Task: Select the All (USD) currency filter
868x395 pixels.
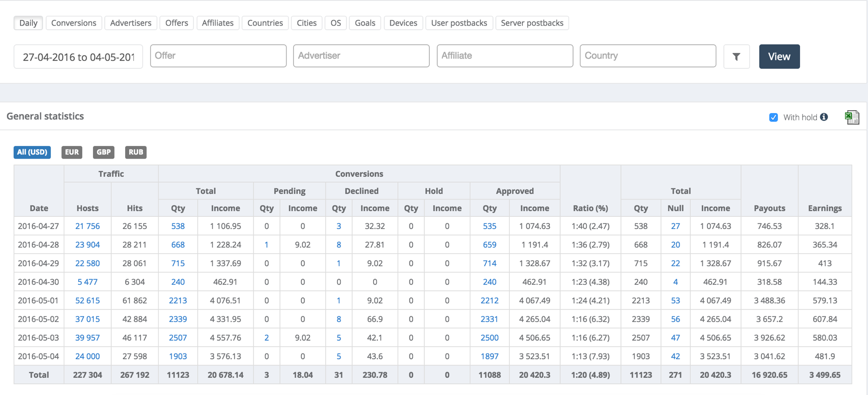Action: (32, 152)
